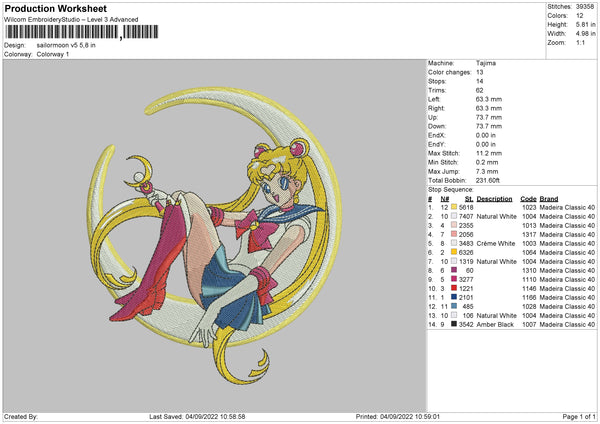Screen dimensions: 600x424
Task: Select the Amber Black description
Action: pyautogui.click(x=495, y=324)
